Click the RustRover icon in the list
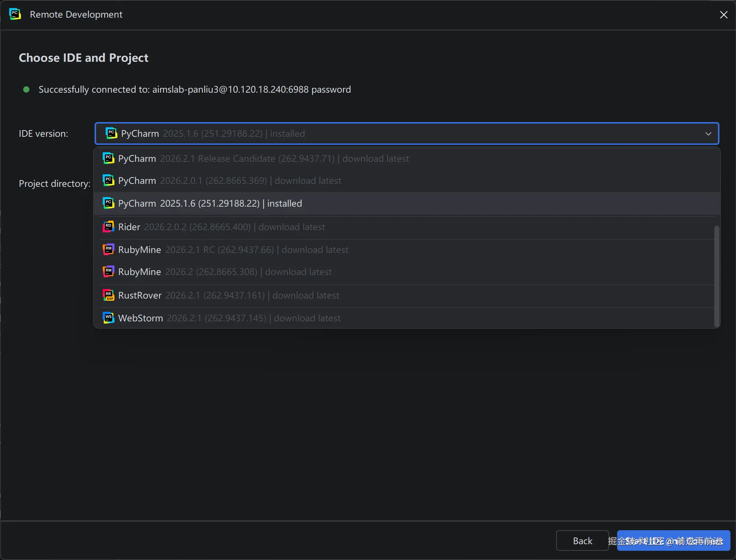The width and height of the screenshot is (736, 560). tap(108, 295)
